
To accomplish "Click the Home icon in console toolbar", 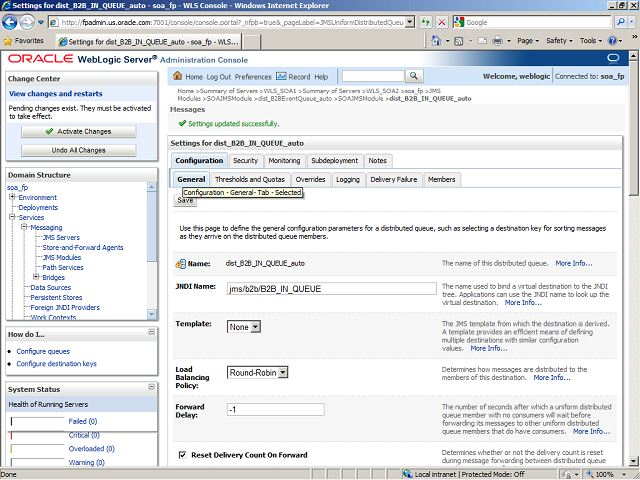I will pos(179,76).
